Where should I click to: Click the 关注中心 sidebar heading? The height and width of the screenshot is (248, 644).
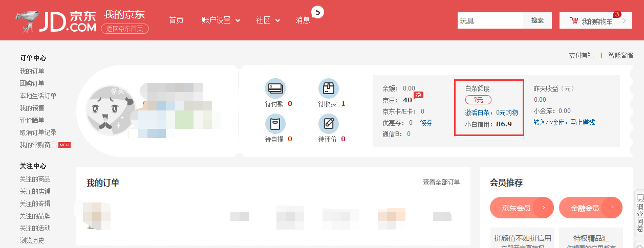tap(33, 166)
